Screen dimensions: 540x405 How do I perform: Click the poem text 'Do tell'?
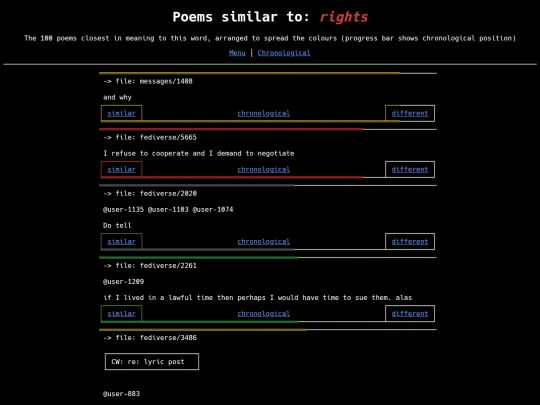pyautogui.click(x=117, y=226)
